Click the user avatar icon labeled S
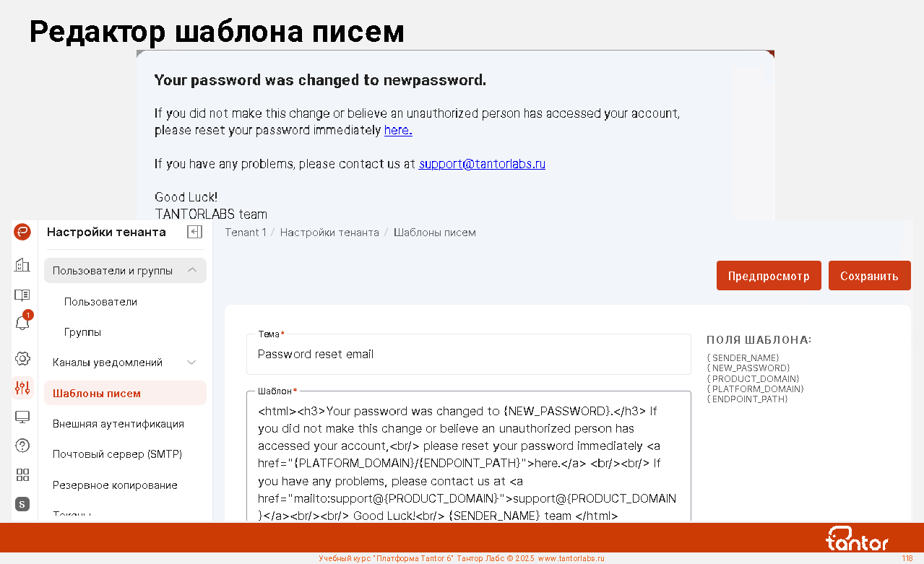 [x=22, y=504]
